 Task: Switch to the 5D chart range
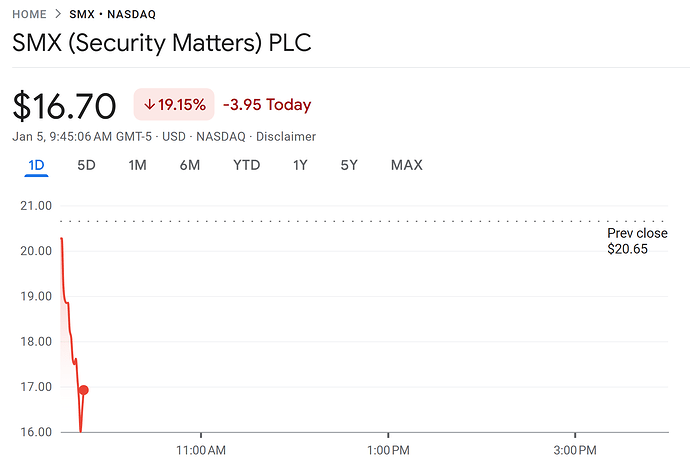tap(86, 165)
